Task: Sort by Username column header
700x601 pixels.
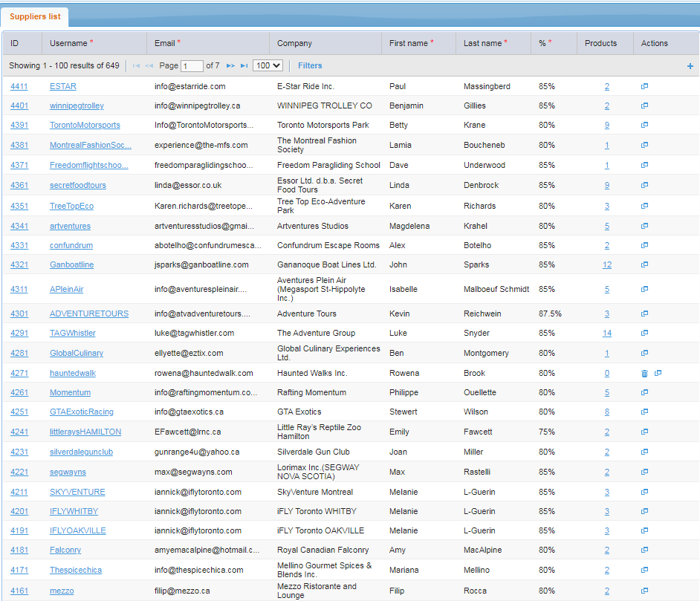Action: pyautogui.click(x=68, y=43)
